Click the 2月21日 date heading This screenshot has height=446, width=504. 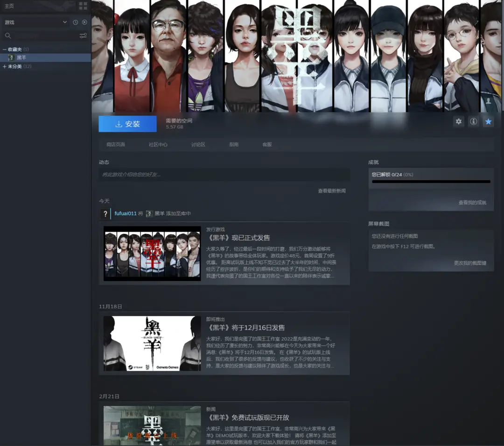pos(109,396)
